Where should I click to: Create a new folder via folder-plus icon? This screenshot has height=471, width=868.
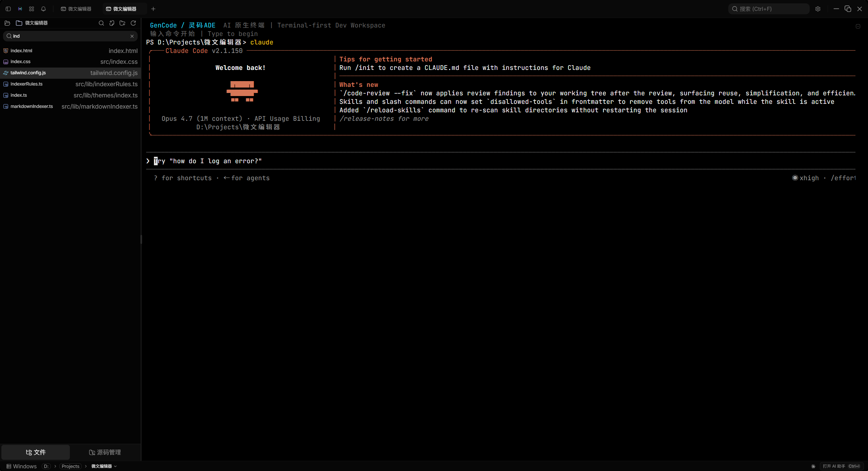(122, 23)
